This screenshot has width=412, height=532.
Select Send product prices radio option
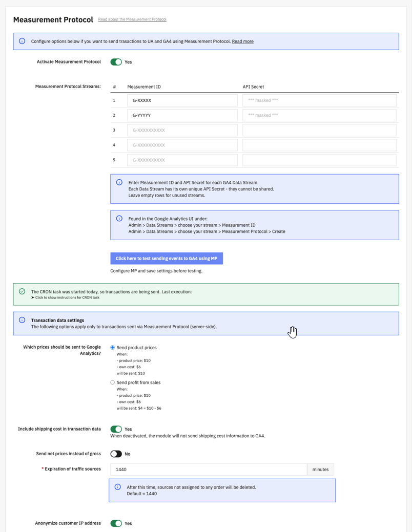point(113,348)
